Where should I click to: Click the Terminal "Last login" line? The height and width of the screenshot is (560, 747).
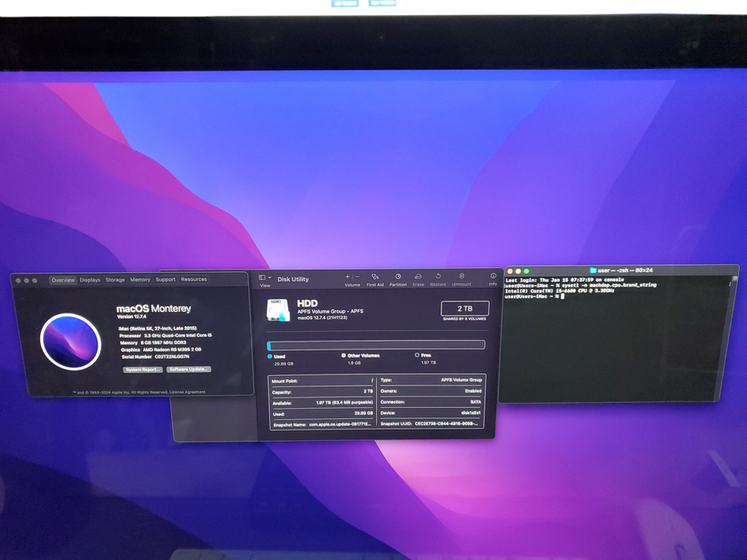pyautogui.click(x=564, y=280)
